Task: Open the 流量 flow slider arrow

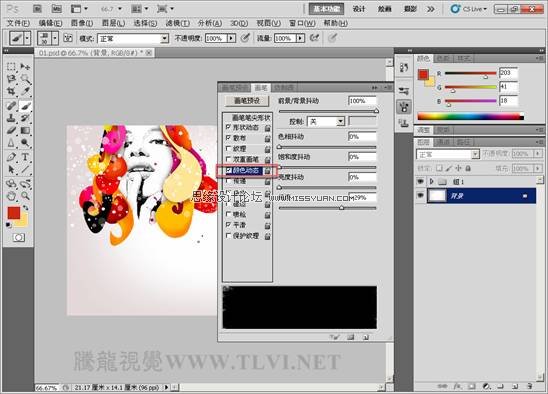Action: click(301, 38)
